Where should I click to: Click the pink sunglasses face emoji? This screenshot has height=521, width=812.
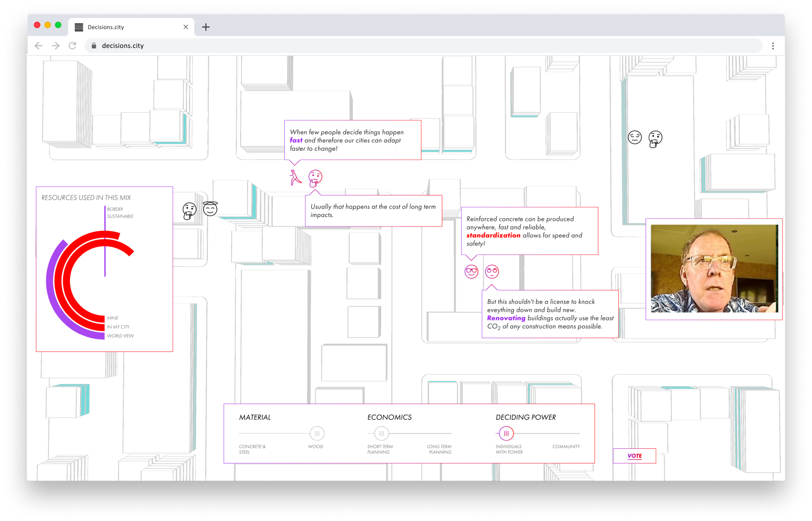coord(471,272)
